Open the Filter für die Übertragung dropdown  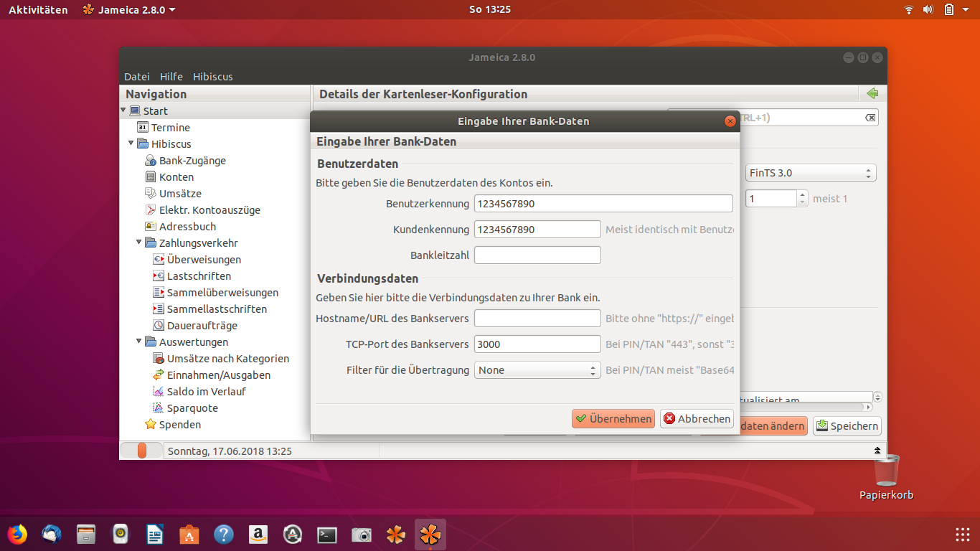click(x=537, y=370)
